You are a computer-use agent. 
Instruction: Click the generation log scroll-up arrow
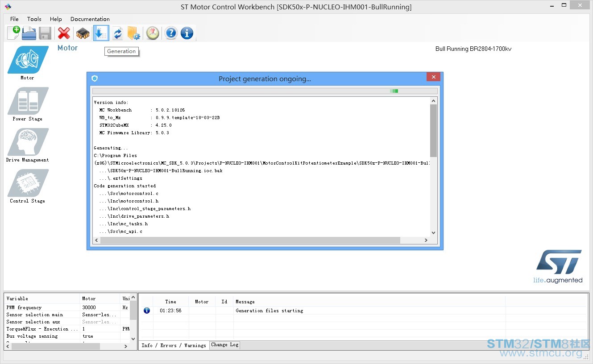point(433,101)
